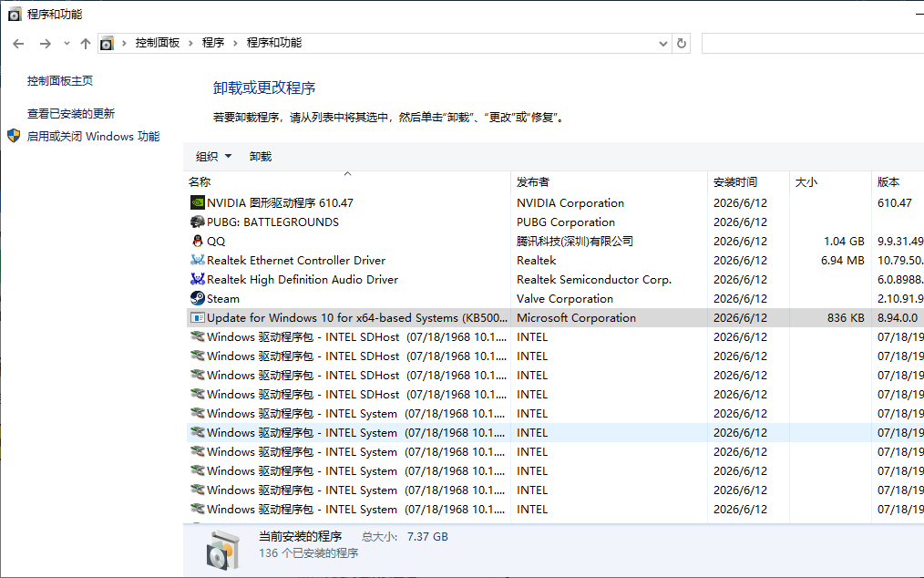Click the Windows Update KB500 entry icon
Image resolution: width=924 pixels, height=578 pixels.
tap(198, 318)
